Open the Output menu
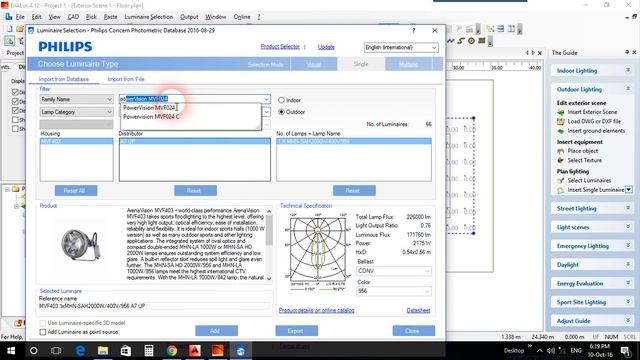640x360 pixels. (189, 17)
